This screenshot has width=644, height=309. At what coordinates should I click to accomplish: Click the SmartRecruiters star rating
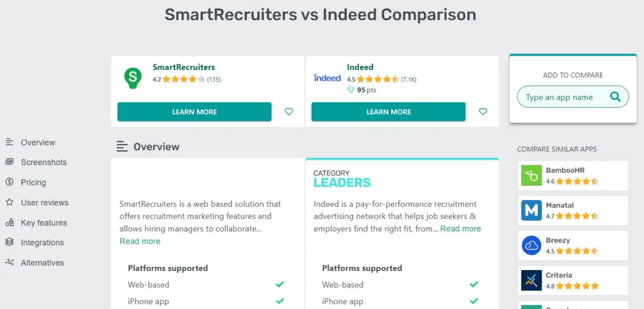pyautogui.click(x=184, y=79)
